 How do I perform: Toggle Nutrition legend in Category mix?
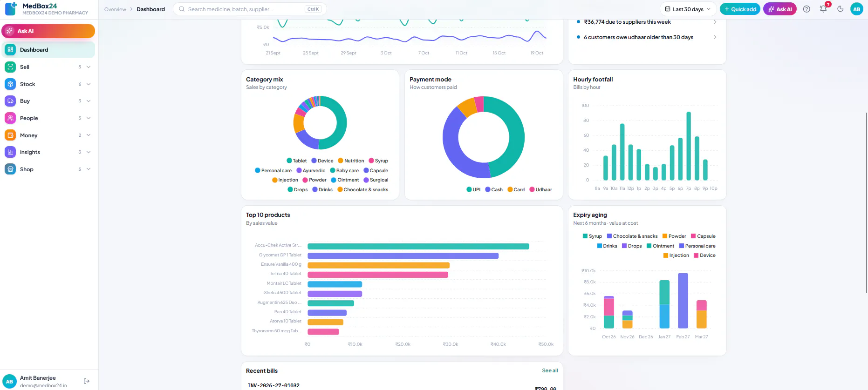(351, 161)
